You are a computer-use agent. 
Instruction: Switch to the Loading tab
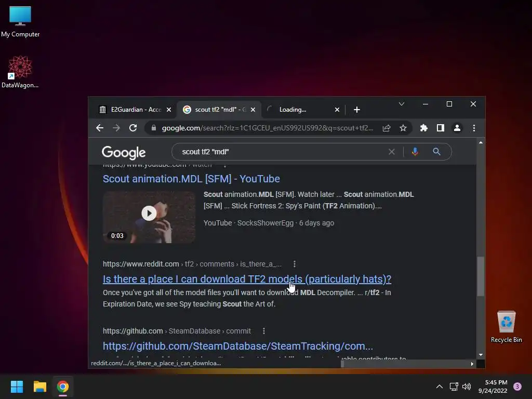(303, 110)
